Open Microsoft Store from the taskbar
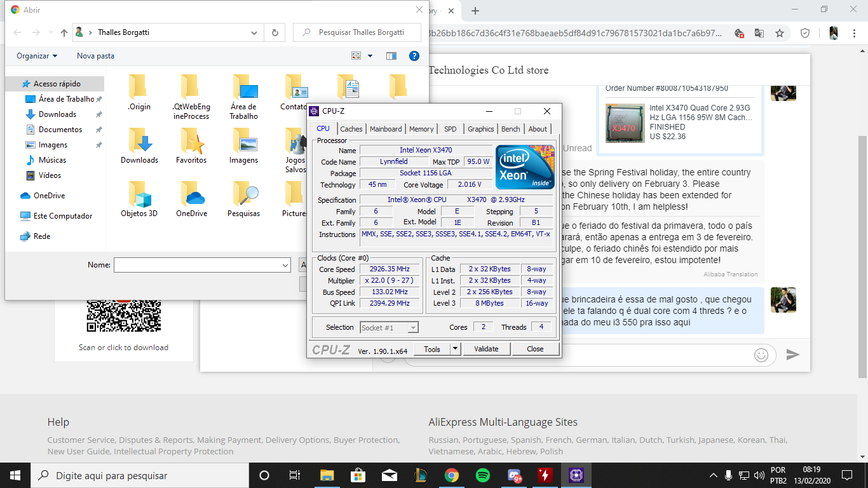The height and width of the screenshot is (488, 868). 358,475
